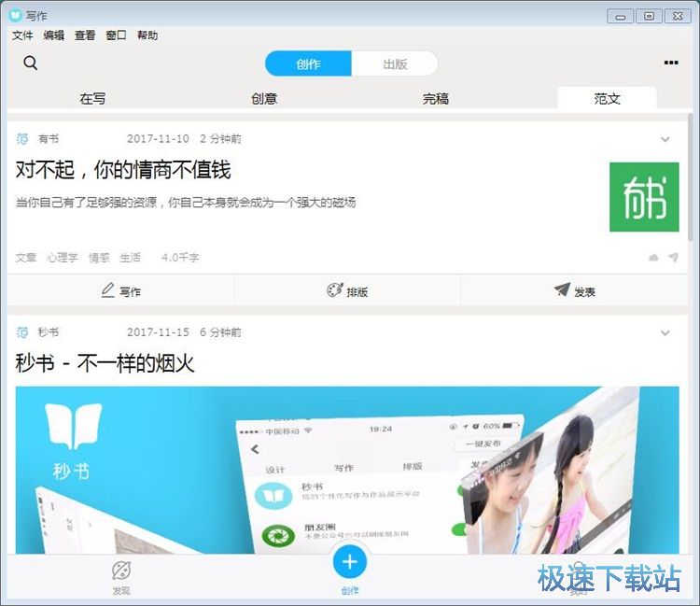The height and width of the screenshot is (606, 700).
Task: Click the 排版 layout button
Action: point(347,290)
